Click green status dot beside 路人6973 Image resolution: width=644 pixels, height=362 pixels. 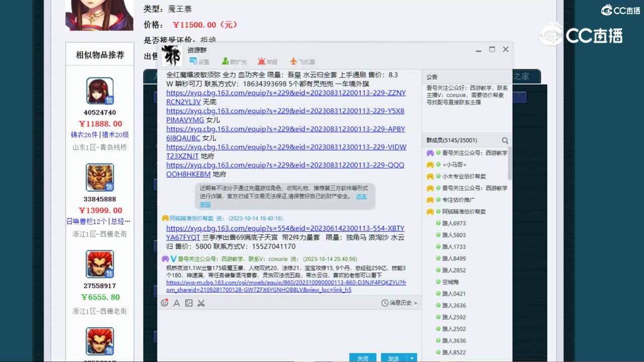(x=438, y=223)
